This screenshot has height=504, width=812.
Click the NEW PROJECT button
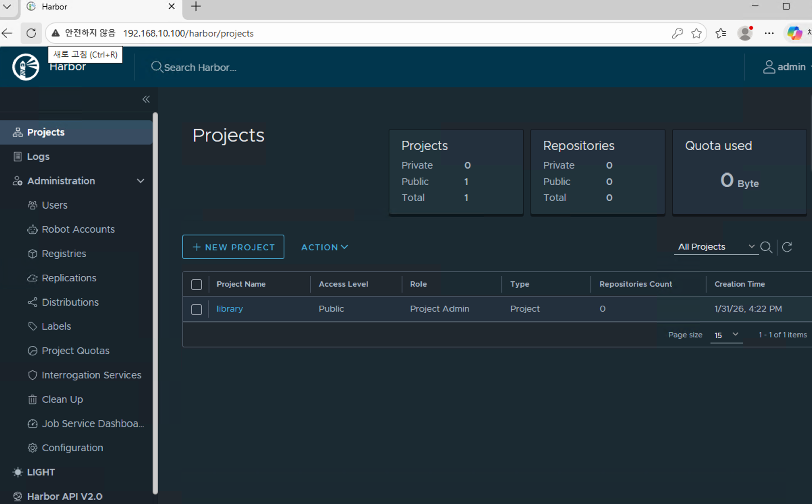tap(233, 247)
